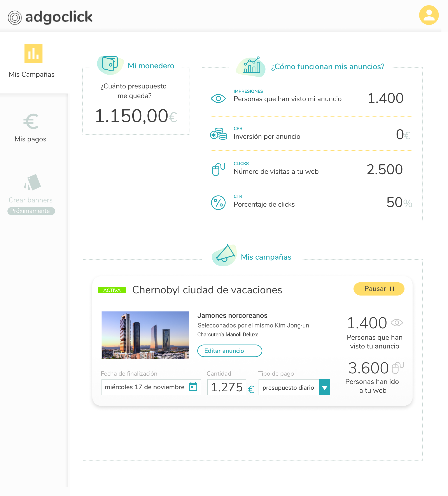Image resolution: width=448 pixels, height=496 pixels.
Task: Click the euro icon for Mis pagos
Action: [x=31, y=121]
